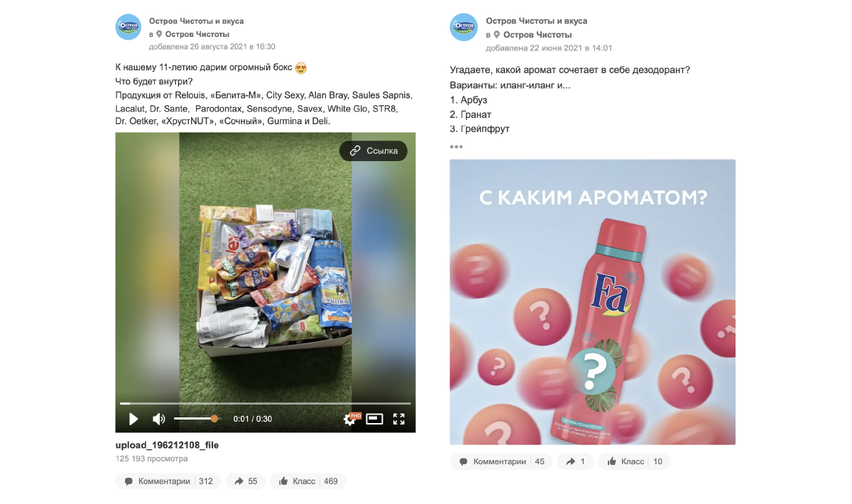852x504 pixels.
Task: Open Комментарии 45 on deodorant post
Action: 501,461
